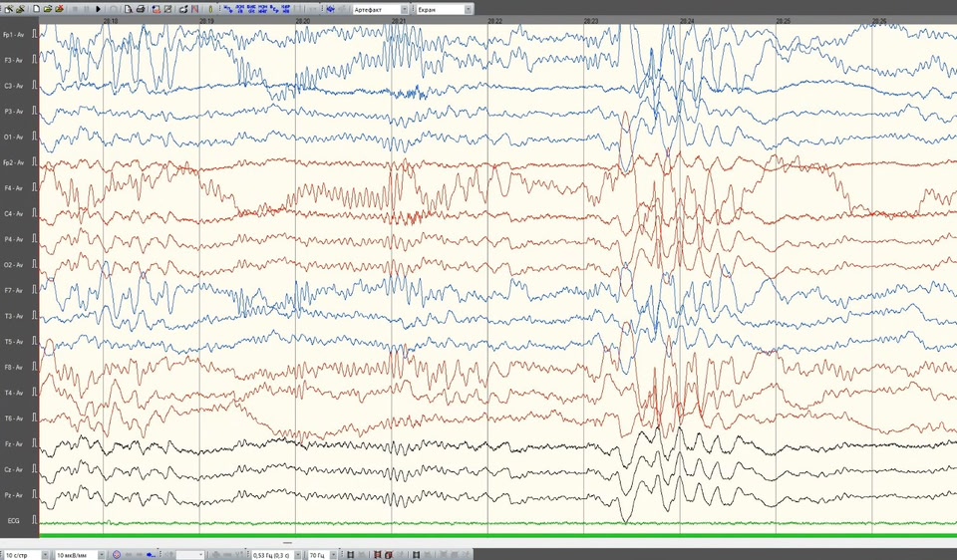Click the fourth blue montage icon
957x560 pixels.
pos(263,9)
